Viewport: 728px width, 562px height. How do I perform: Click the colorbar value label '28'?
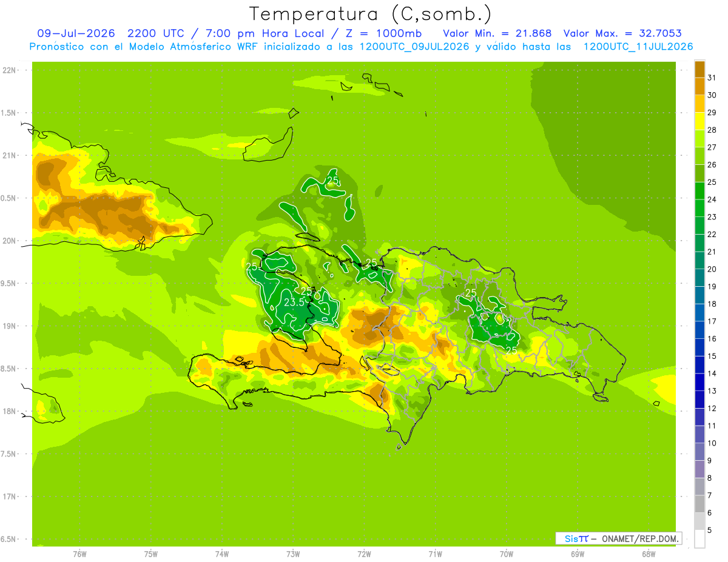[x=712, y=130]
